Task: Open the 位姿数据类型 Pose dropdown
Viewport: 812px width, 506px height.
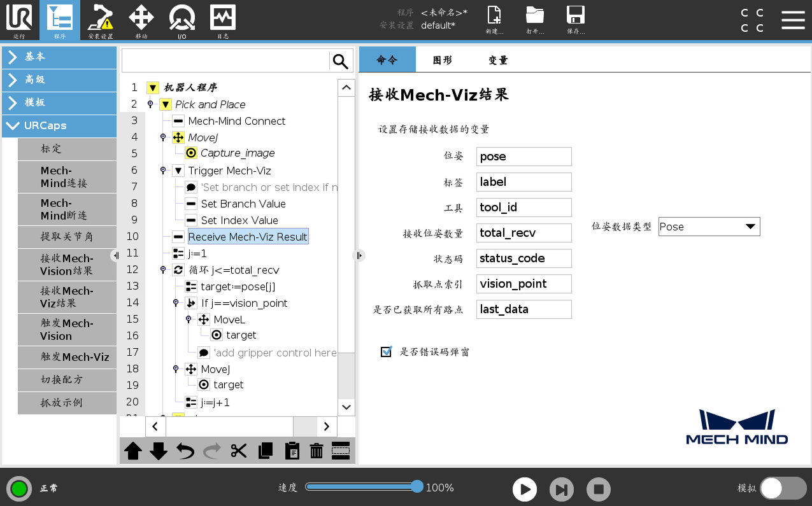Action: 709,226
